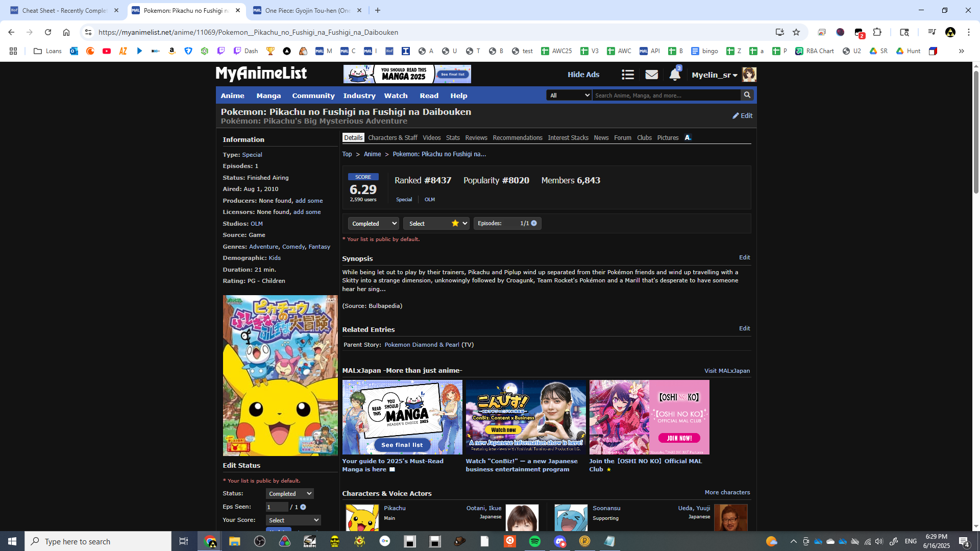This screenshot has height=551, width=980.
Task: Open the Industry menu
Action: pyautogui.click(x=359, y=95)
